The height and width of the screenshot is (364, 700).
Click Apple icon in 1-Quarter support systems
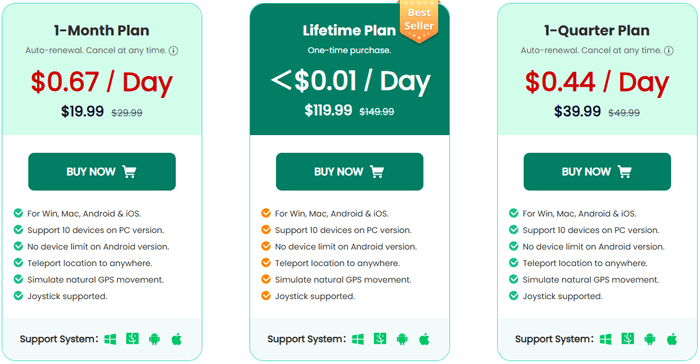pos(672,339)
